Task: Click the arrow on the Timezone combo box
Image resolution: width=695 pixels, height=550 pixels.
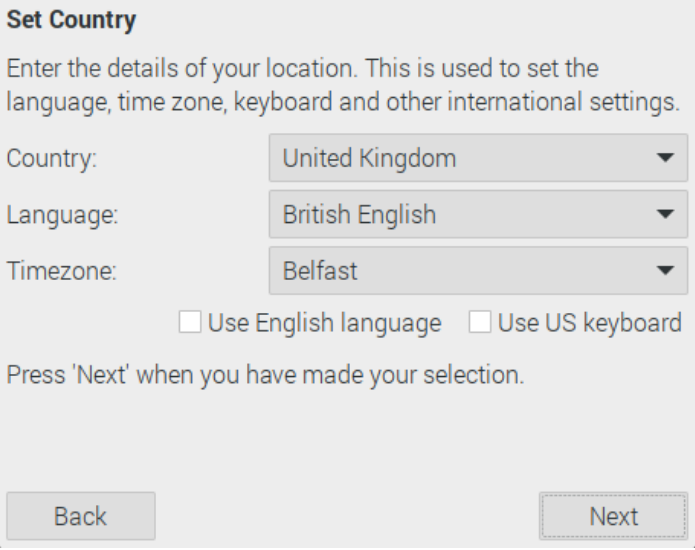Action: pyautogui.click(x=665, y=270)
